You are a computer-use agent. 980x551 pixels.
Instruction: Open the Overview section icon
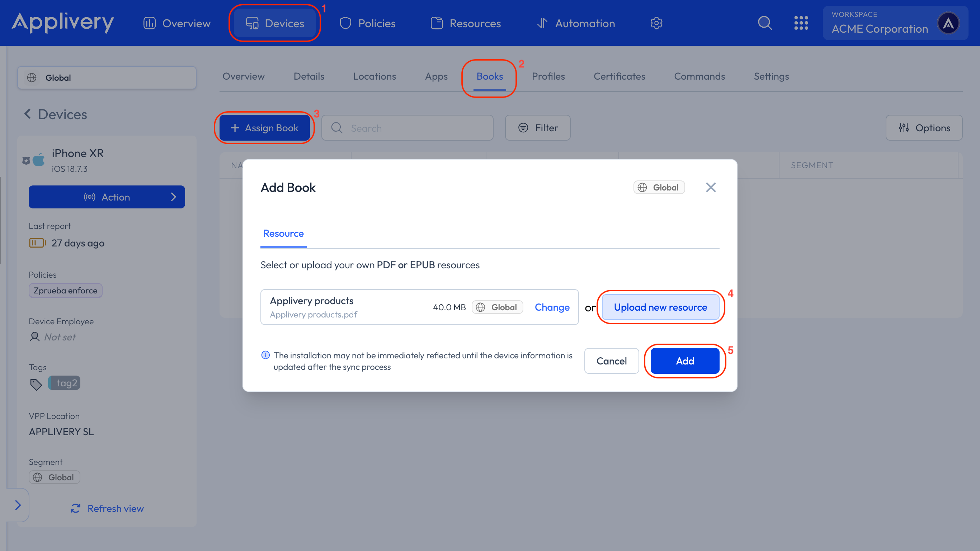coord(149,23)
